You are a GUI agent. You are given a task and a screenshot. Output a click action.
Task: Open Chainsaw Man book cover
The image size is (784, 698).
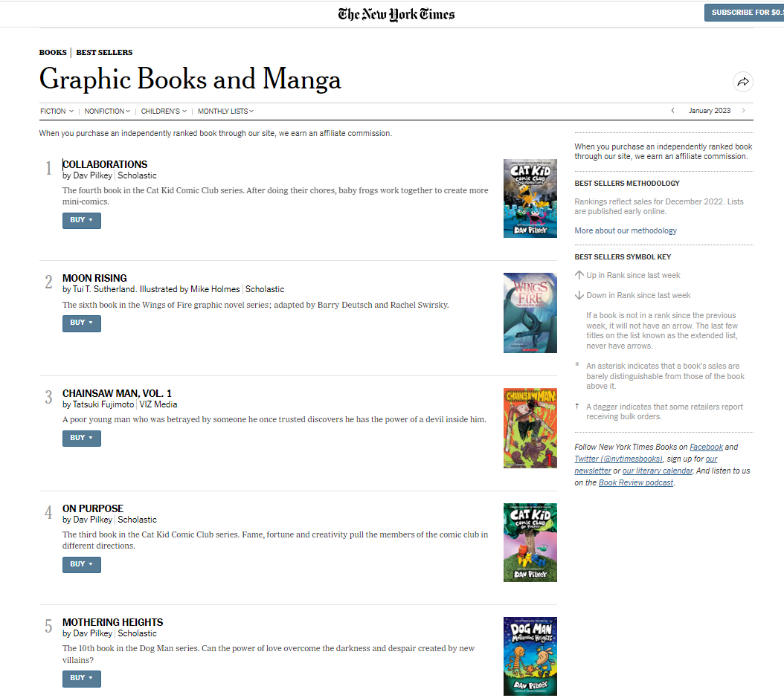[530, 428]
